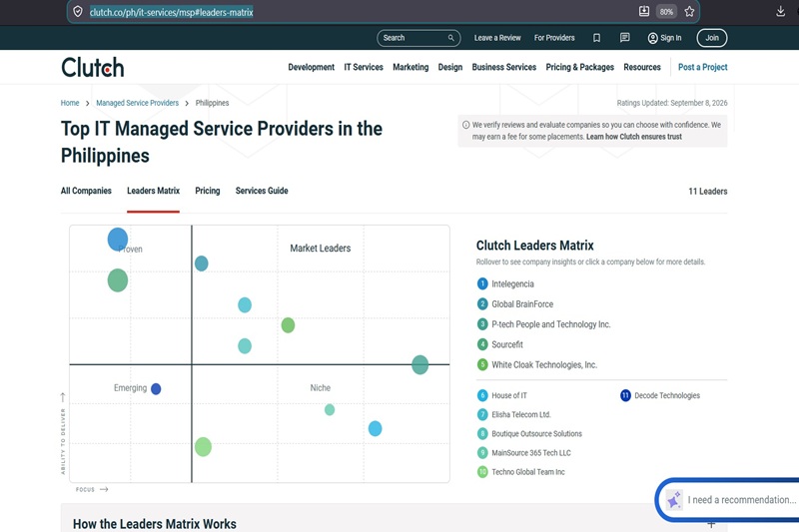Click the large blue bubble over Proven label

[118, 240]
